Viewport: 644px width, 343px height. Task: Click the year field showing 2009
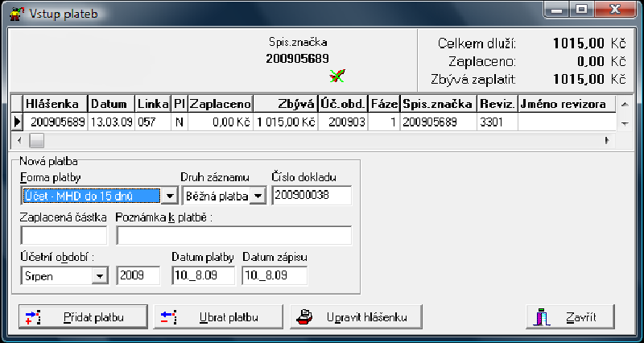[138, 275]
